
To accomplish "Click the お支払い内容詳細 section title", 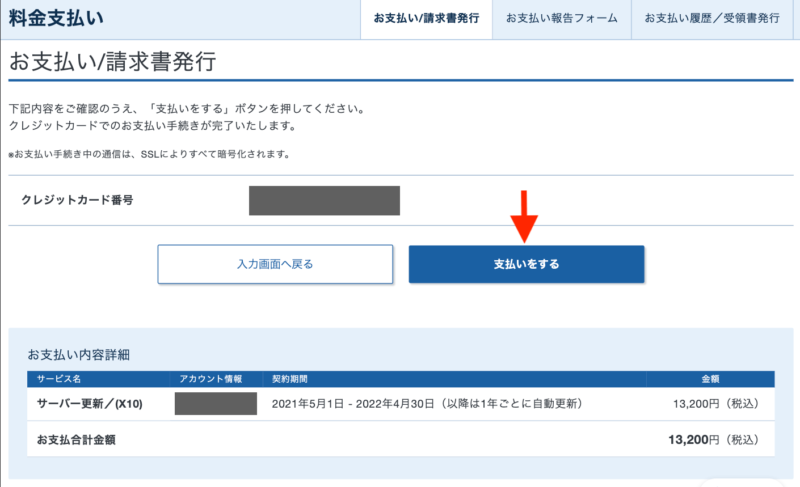I will [x=79, y=354].
